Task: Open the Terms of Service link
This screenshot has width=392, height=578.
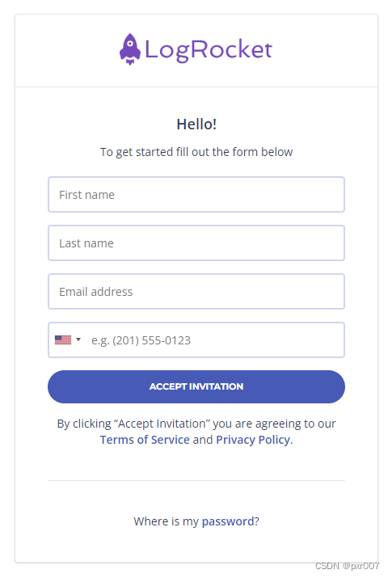Action: (x=145, y=440)
